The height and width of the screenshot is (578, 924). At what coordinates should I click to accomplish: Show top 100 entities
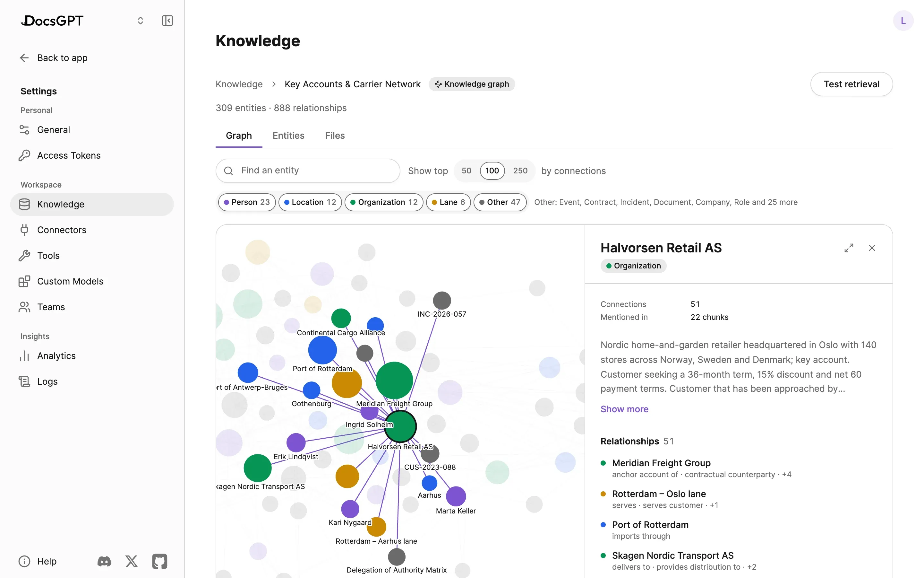pos(492,171)
